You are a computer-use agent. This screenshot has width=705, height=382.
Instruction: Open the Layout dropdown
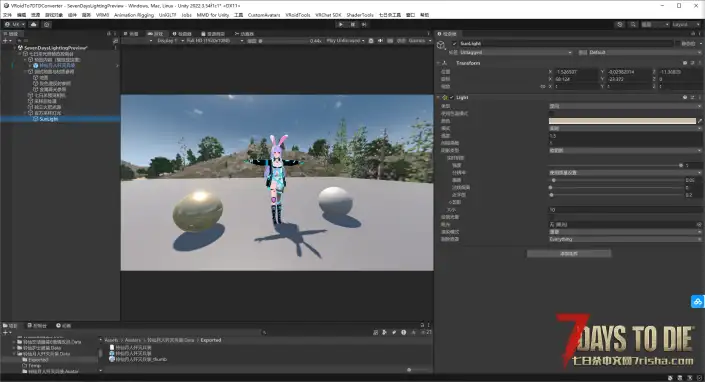685,24
